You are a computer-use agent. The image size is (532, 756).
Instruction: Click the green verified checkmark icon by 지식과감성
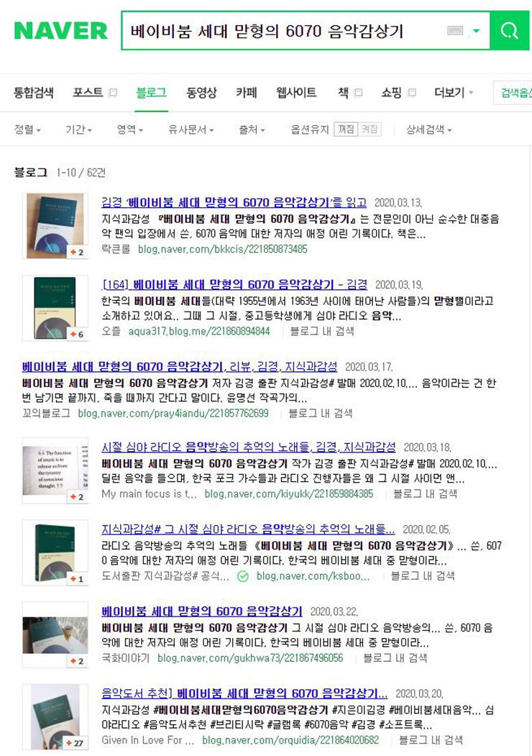pyautogui.click(x=243, y=576)
